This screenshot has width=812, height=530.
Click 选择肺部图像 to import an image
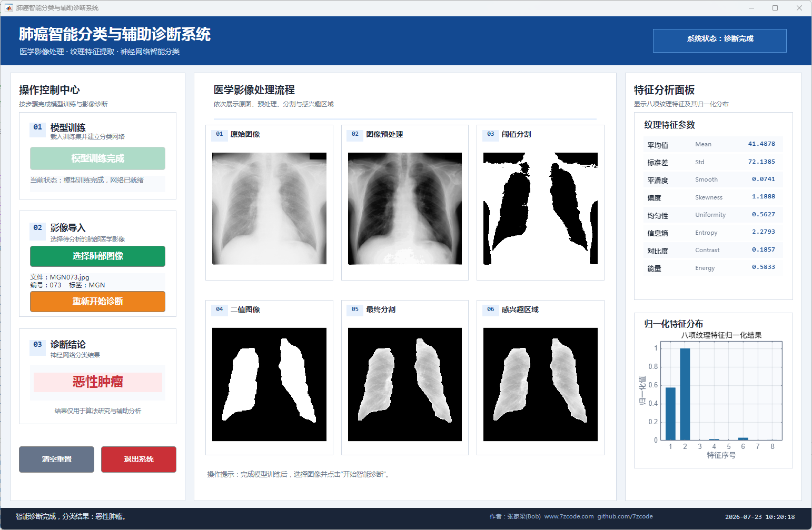pyautogui.click(x=97, y=256)
